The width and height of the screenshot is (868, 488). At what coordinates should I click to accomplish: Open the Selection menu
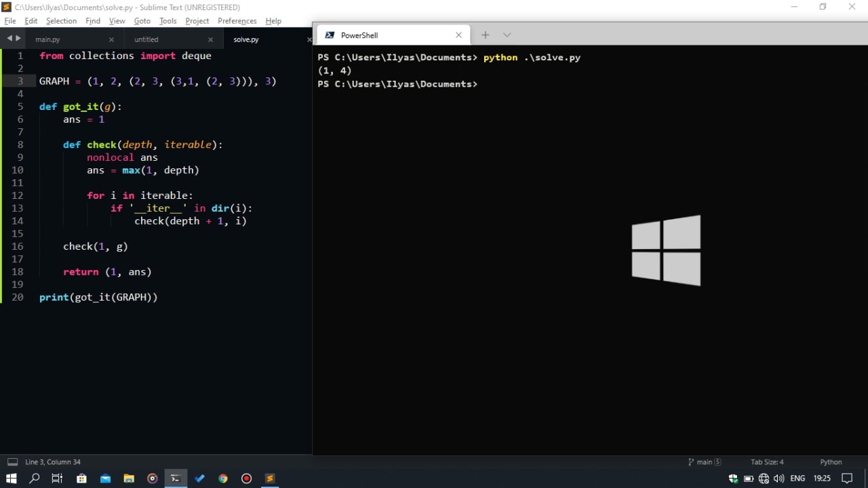pyautogui.click(x=61, y=21)
